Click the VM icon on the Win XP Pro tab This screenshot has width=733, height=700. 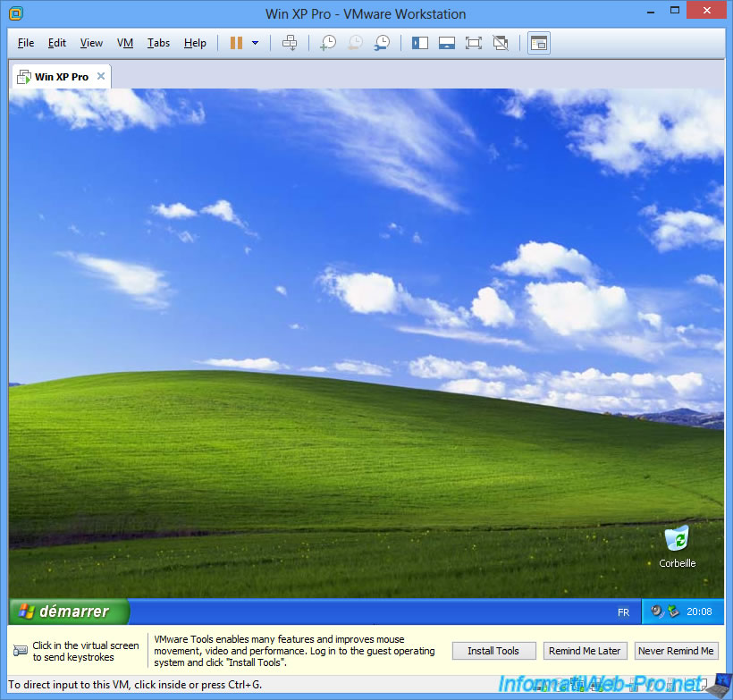click(24, 77)
